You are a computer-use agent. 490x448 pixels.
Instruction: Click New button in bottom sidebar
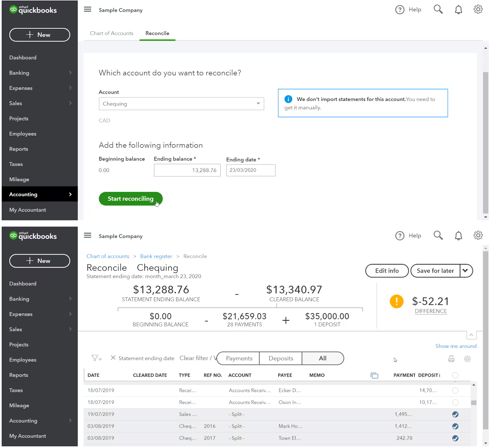pos(40,261)
